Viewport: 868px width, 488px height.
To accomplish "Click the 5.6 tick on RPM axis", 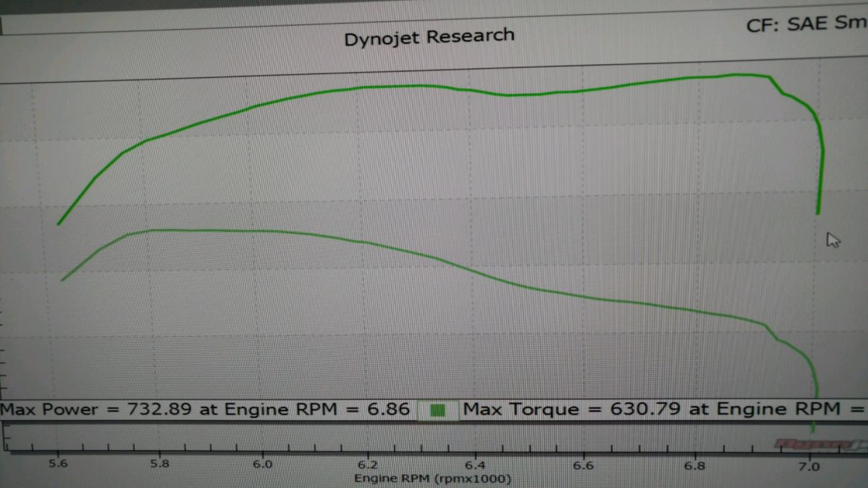I will 59,464.
